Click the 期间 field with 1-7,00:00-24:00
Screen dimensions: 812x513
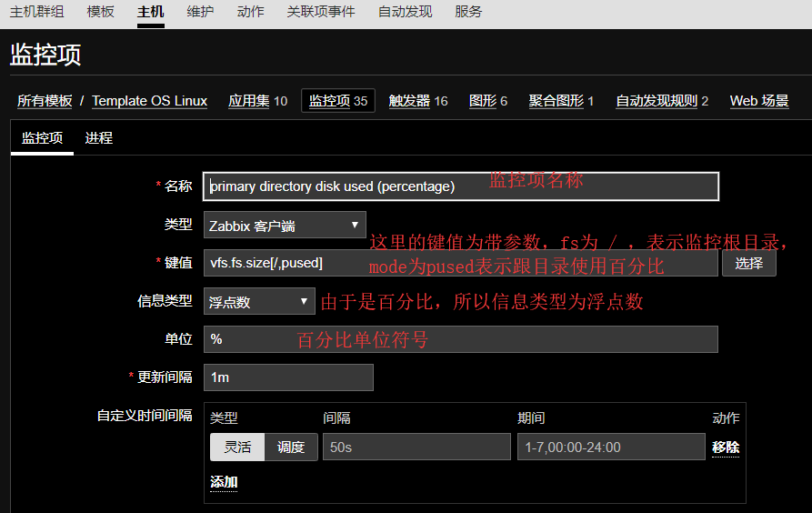point(610,447)
